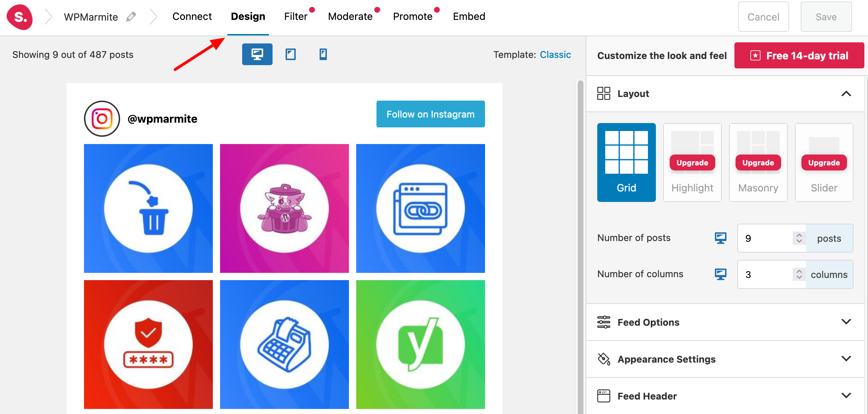The height and width of the screenshot is (414, 868).
Task: Switch preview to desktop view
Action: point(257,54)
